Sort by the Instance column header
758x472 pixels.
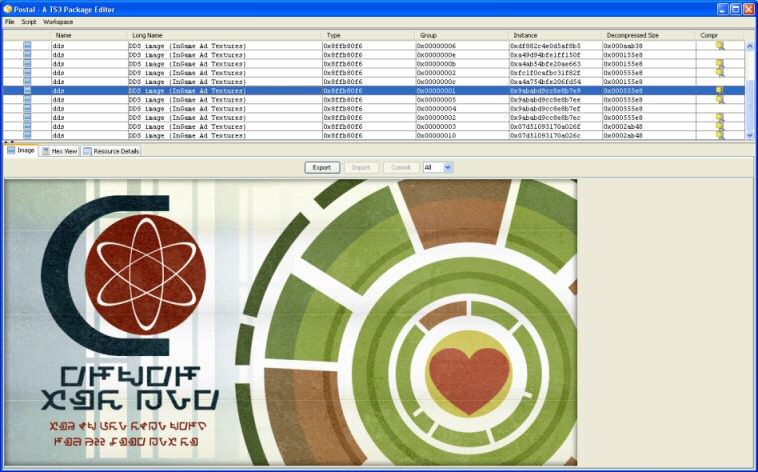tap(555, 35)
